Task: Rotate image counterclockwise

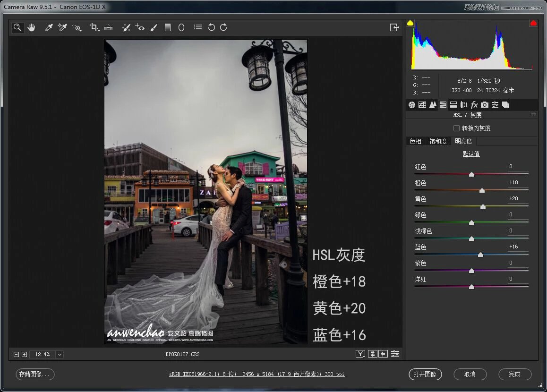Action: click(x=212, y=27)
